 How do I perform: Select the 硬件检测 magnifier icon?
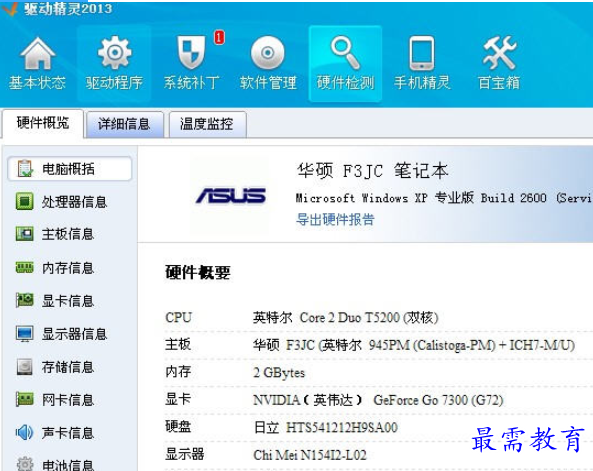[x=345, y=53]
